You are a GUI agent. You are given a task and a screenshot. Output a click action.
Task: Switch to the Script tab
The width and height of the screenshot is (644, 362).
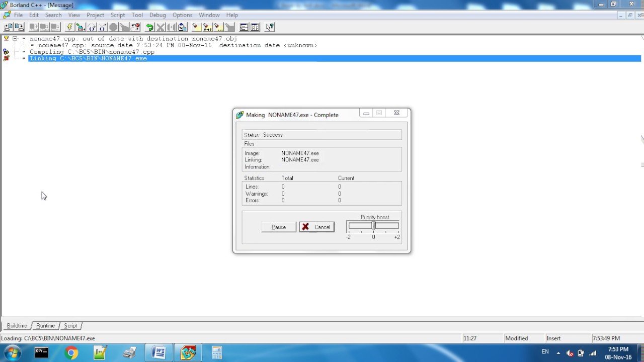70,326
